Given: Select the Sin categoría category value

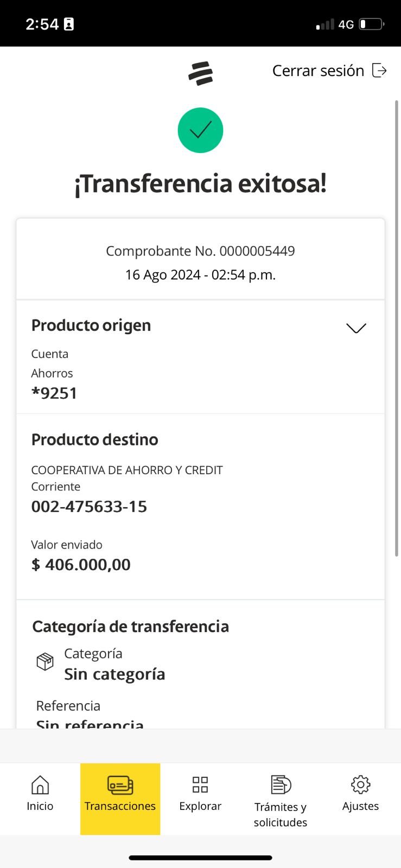Looking at the screenshot, I should point(114,674).
